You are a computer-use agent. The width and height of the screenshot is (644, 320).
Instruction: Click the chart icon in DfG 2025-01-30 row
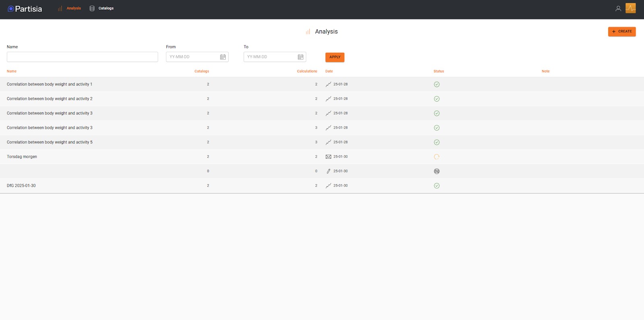pos(328,186)
